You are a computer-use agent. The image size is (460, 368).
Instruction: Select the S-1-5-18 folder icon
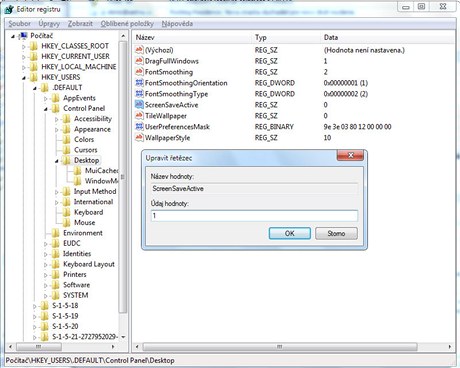tap(45, 305)
